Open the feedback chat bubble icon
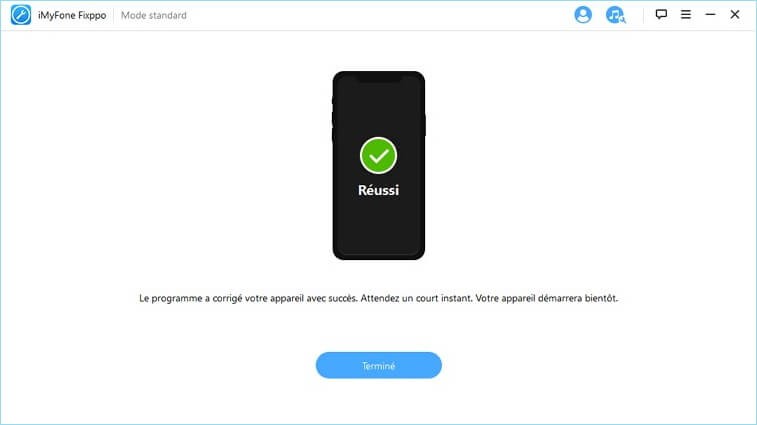Image resolution: width=757 pixels, height=425 pixels. [661, 14]
